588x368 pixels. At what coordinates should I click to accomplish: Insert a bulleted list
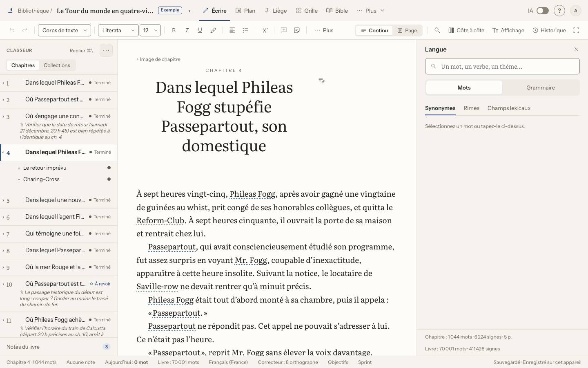tap(245, 30)
